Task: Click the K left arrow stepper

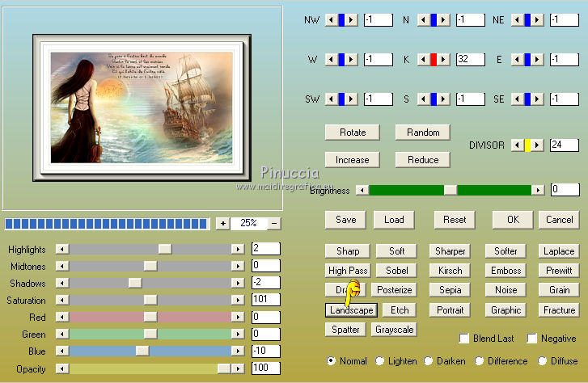Action: [424, 59]
